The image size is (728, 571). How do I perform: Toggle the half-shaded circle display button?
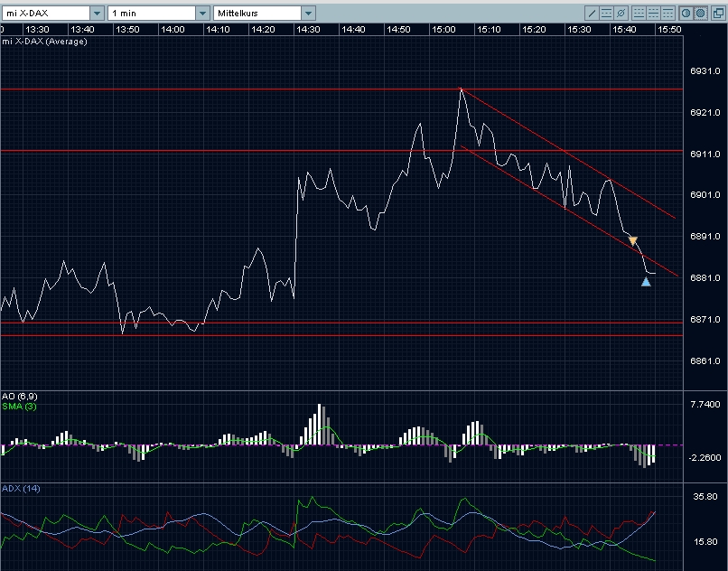coord(686,14)
